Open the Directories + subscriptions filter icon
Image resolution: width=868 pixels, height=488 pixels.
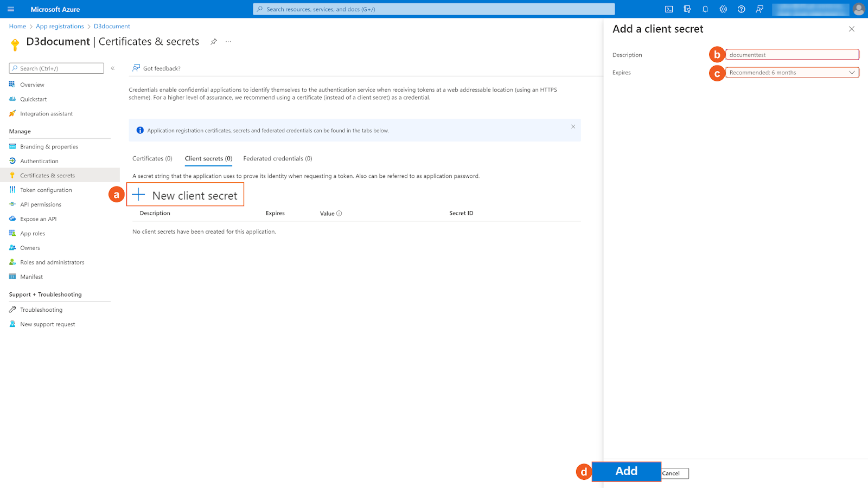(687, 9)
